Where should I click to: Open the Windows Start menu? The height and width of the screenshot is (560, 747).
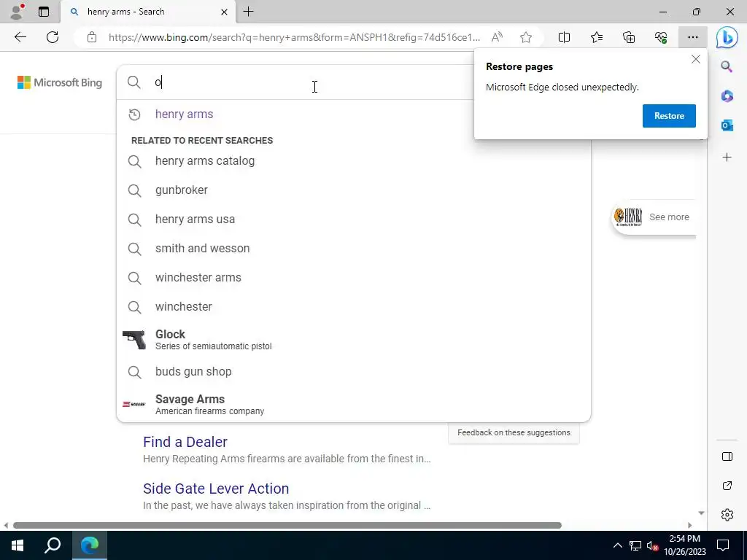coord(18,545)
